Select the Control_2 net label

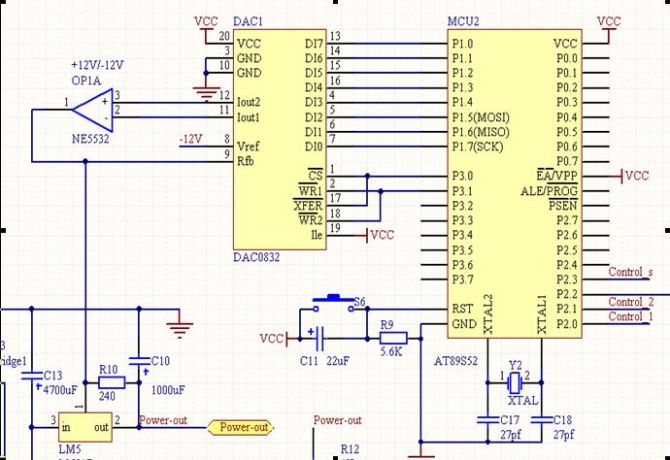631,302
